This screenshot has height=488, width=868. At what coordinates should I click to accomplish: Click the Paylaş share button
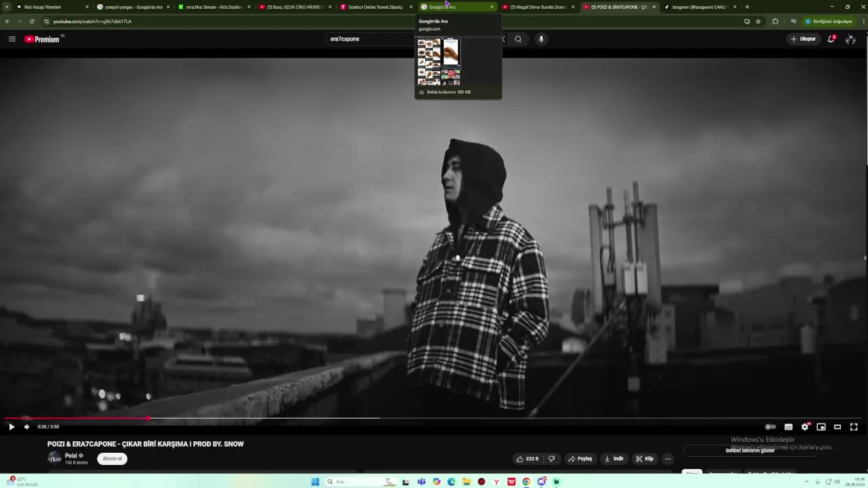[x=580, y=459]
